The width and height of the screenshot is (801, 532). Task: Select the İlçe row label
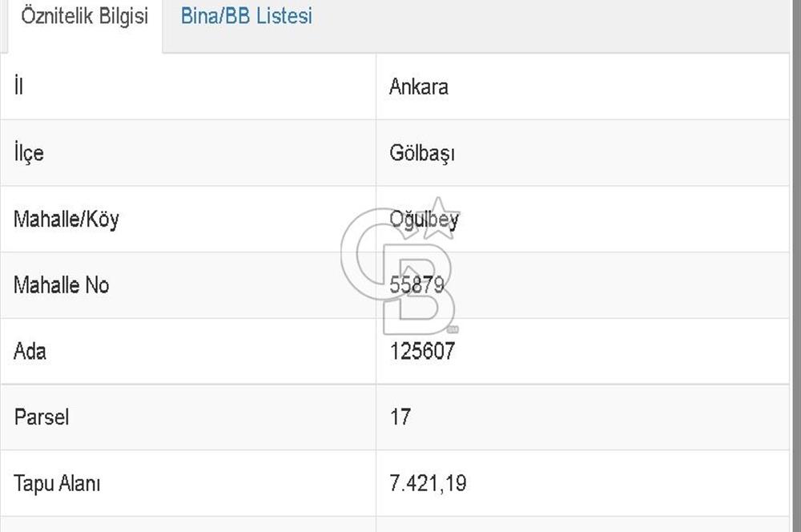[29, 153]
